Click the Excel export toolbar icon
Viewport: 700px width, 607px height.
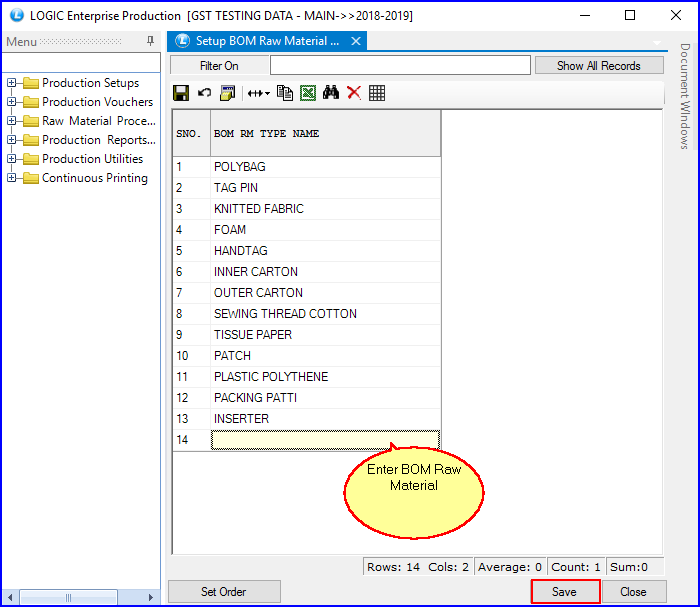308,93
